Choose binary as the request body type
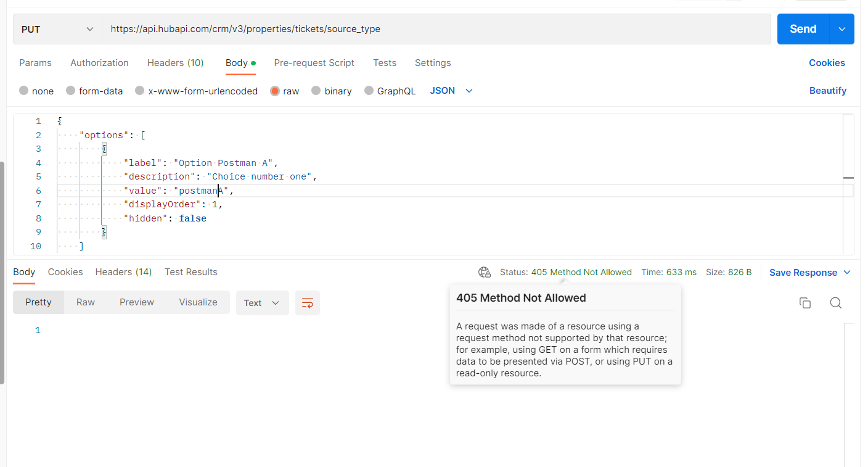Screen dimensions: 868x467 tap(337, 91)
